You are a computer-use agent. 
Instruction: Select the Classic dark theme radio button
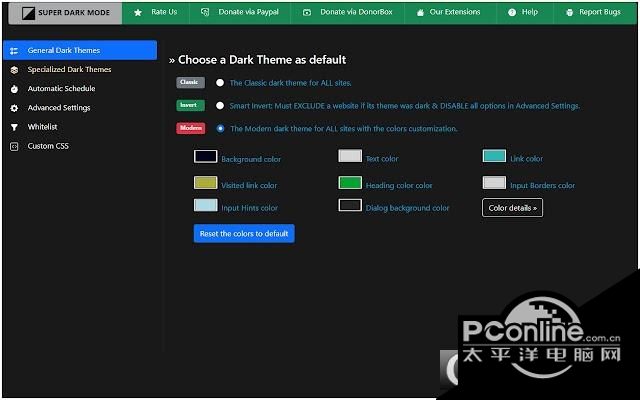[x=220, y=83]
